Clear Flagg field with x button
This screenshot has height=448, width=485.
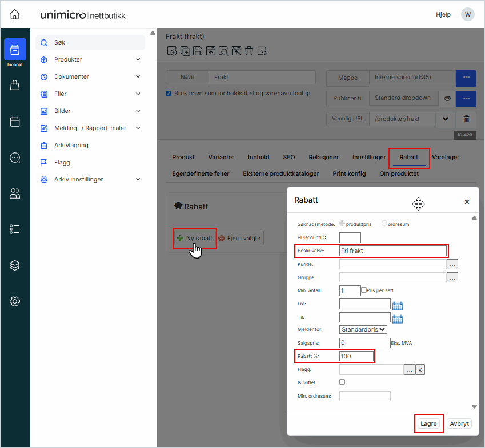pos(420,370)
